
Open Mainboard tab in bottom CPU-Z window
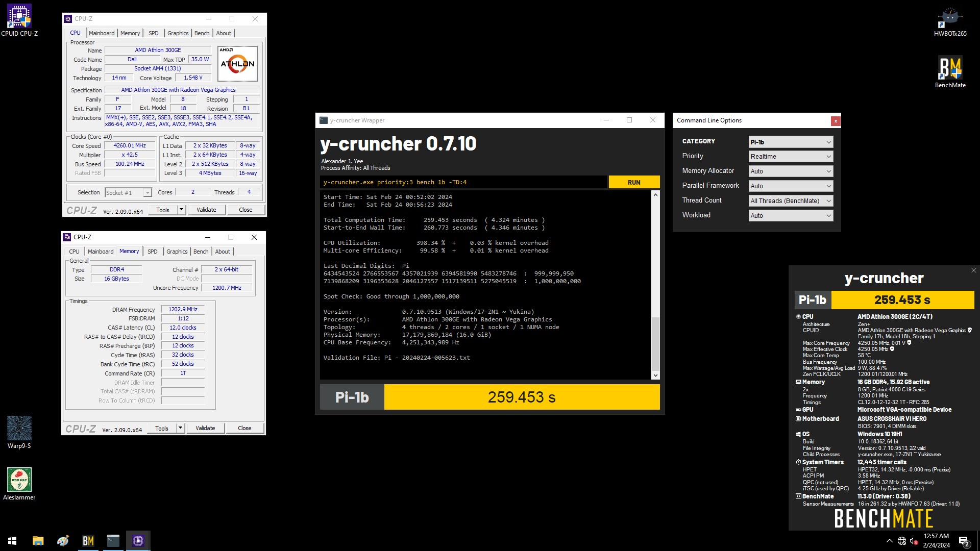point(101,252)
